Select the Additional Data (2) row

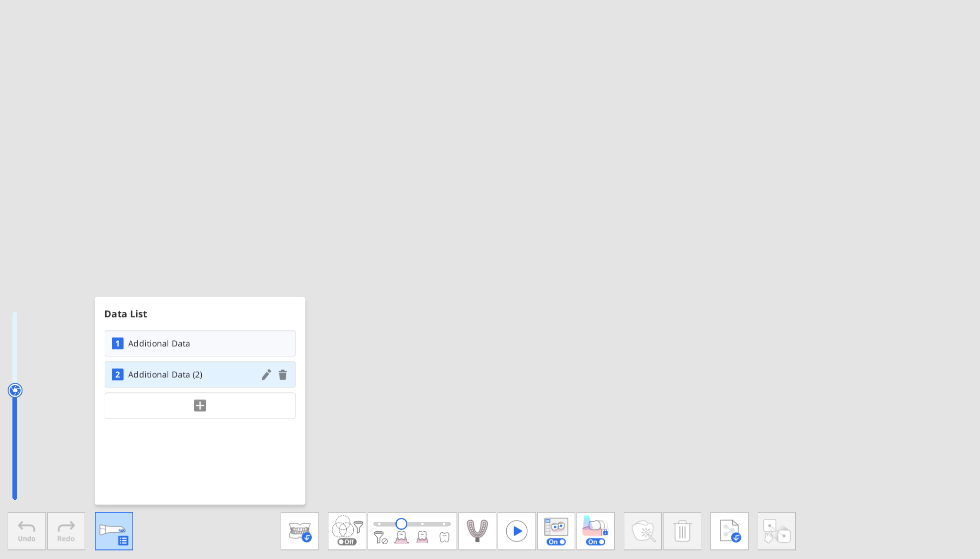[200, 375]
